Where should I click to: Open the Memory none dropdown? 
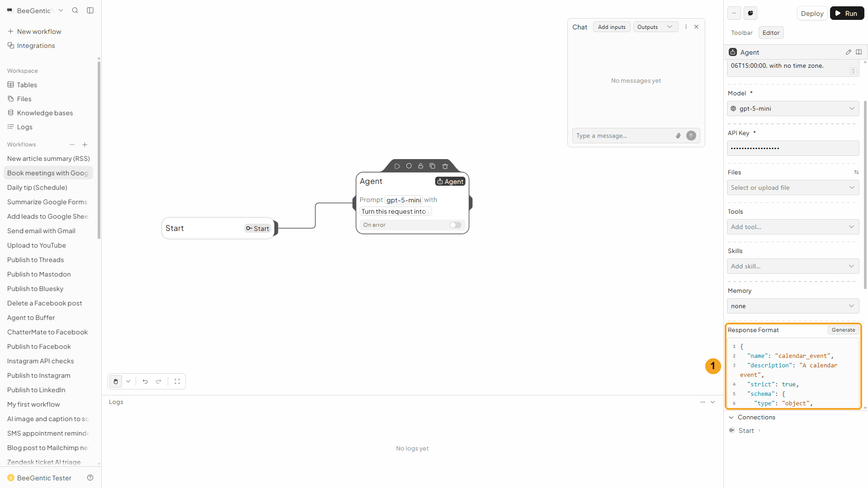click(x=793, y=306)
